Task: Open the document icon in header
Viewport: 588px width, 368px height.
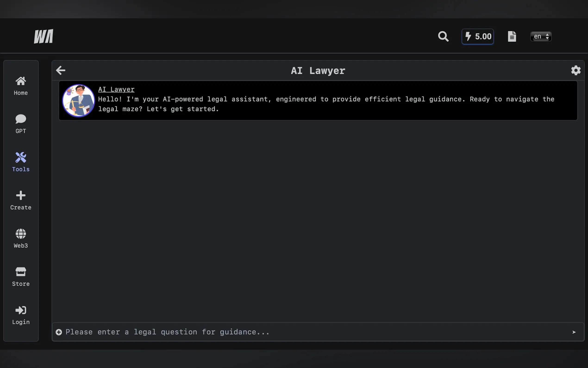Action: click(x=512, y=37)
